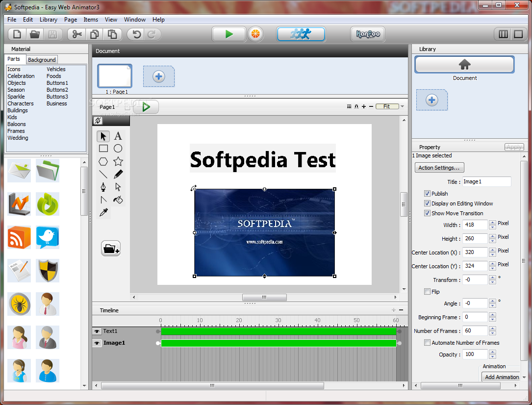The height and width of the screenshot is (405, 532).
Task: Hide the Text1 layer via eye icon
Action: 97,331
